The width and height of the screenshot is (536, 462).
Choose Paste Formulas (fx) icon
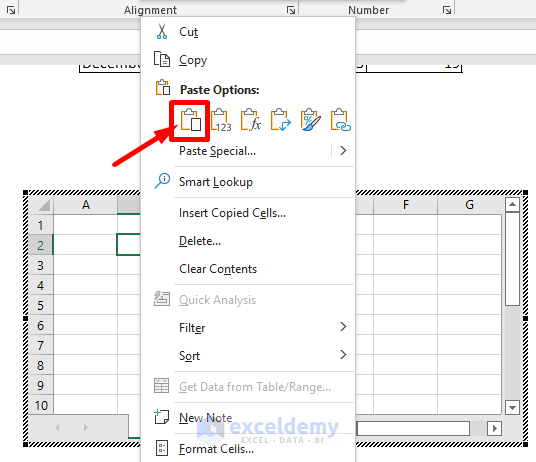tap(251, 120)
